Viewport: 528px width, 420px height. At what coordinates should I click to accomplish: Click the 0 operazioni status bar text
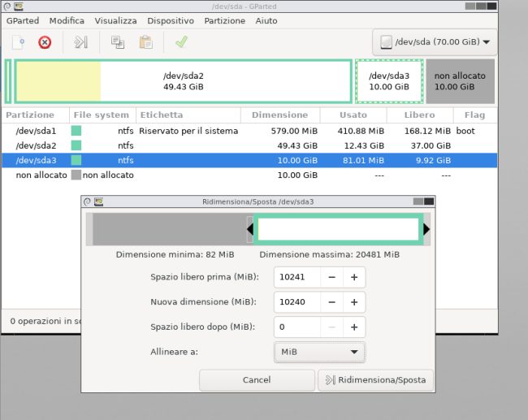coord(45,321)
